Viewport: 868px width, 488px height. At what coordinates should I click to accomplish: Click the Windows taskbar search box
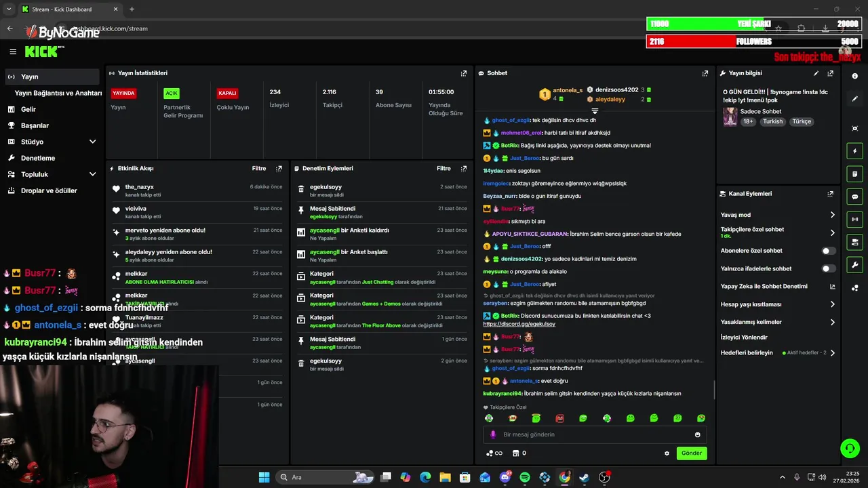323,477
